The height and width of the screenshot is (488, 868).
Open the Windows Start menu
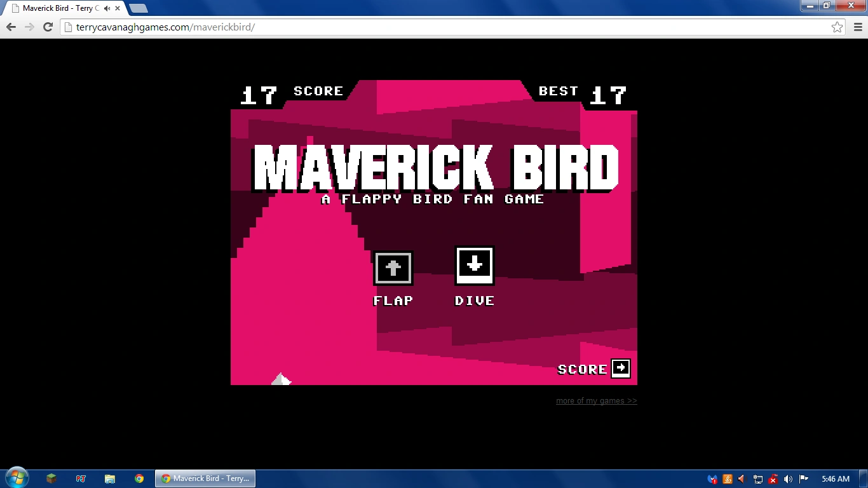click(16, 478)
